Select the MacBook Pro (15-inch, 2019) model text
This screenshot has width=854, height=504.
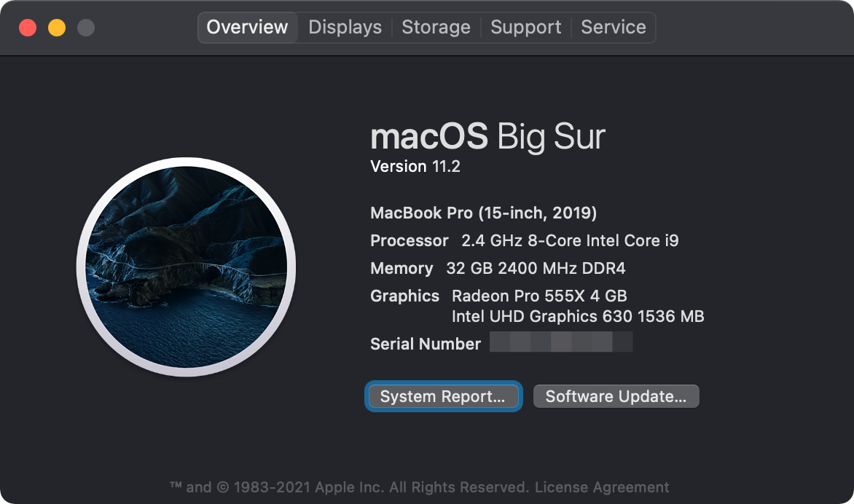484,213
